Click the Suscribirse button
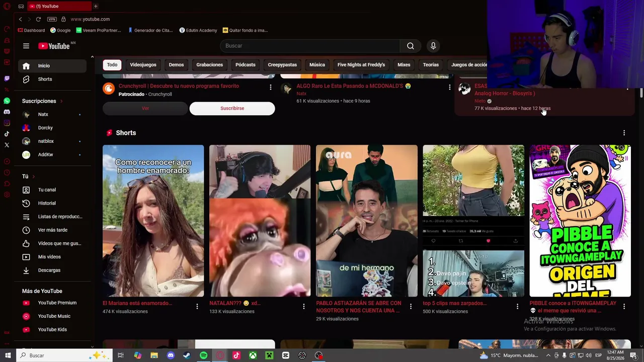Image resolution: width=644 pixels, height=362 pixels. coord(232,109)
